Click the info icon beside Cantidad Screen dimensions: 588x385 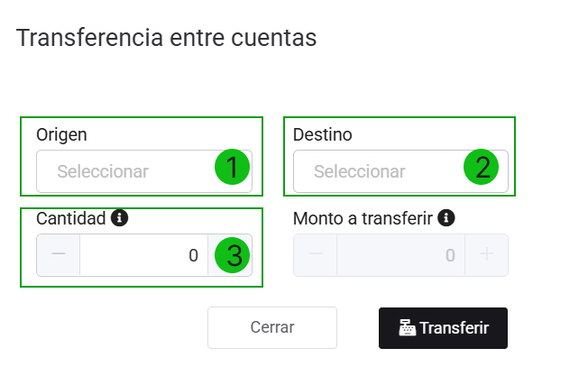(x=119, y=217)
